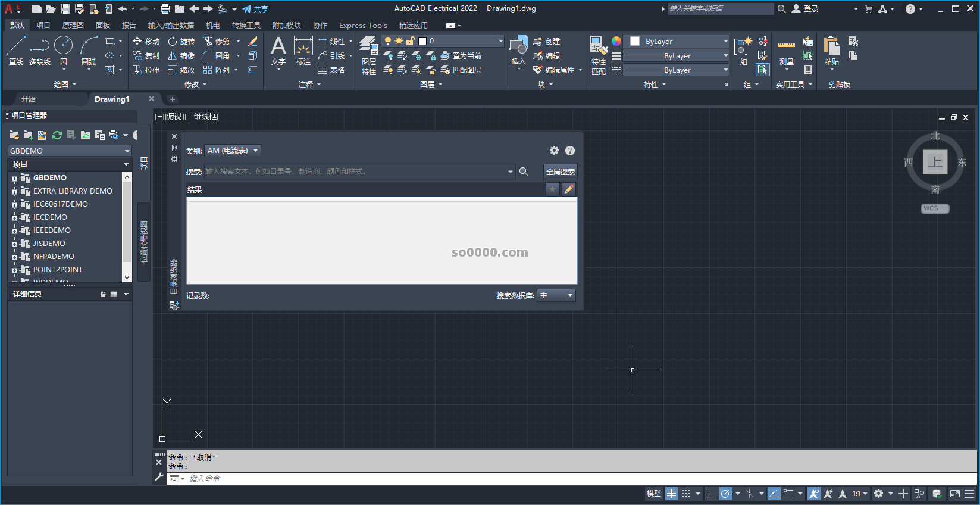980x505 pixels.
Task: Click the 插入 (Insert block) icon
Action: coord(519,50)
